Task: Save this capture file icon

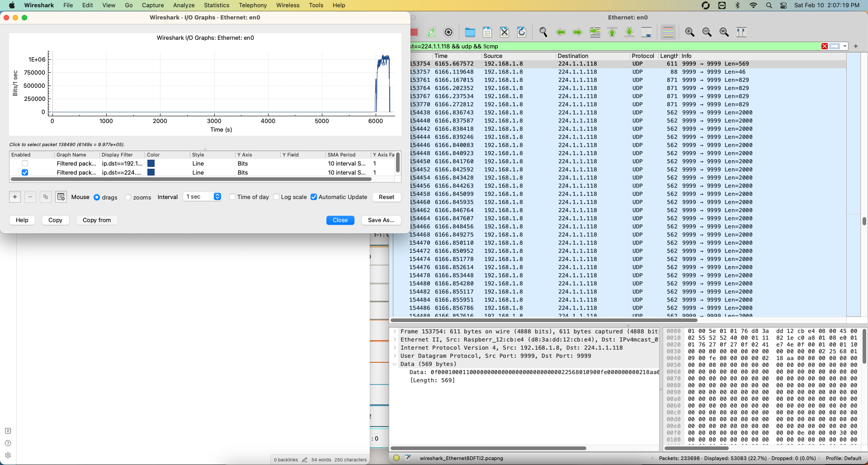Action: pyautogui.click(x=487, y=32)
